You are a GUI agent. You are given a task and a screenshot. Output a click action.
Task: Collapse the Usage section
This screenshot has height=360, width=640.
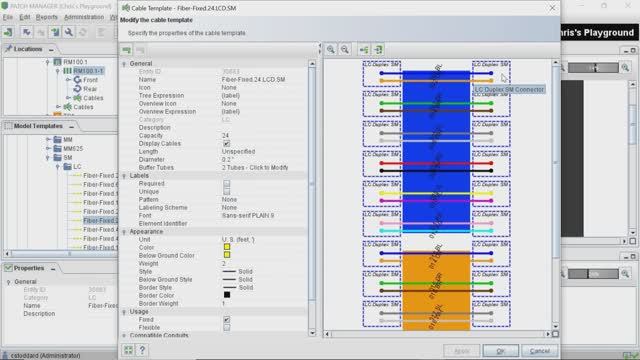click(x=124, y=312)
